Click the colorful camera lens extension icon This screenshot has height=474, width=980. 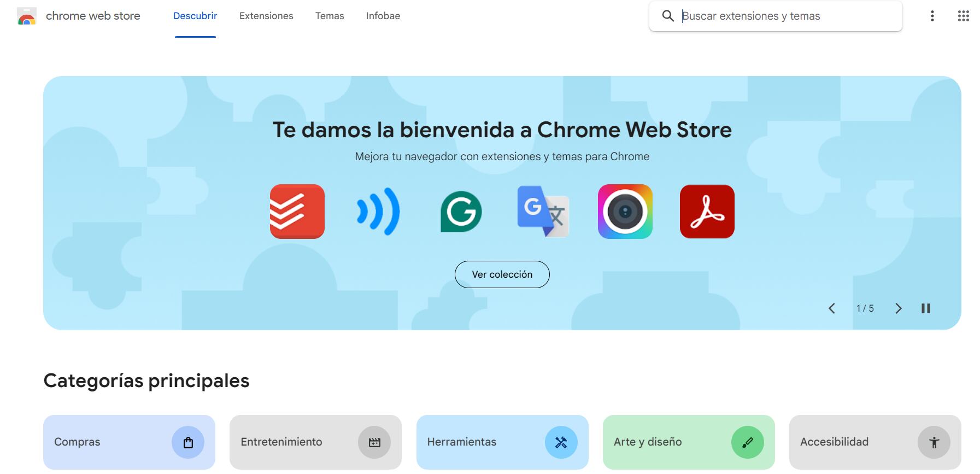625,212
